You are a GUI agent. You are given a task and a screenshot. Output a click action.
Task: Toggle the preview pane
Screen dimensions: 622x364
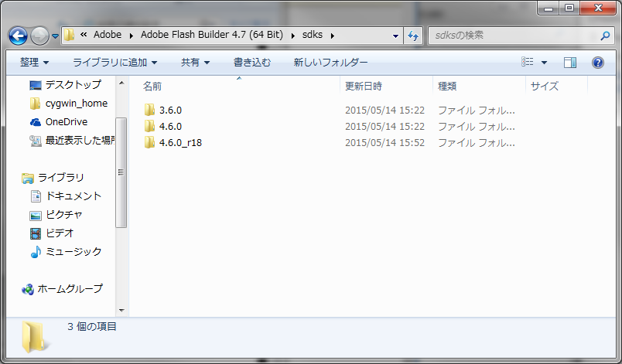pos(570,62)
